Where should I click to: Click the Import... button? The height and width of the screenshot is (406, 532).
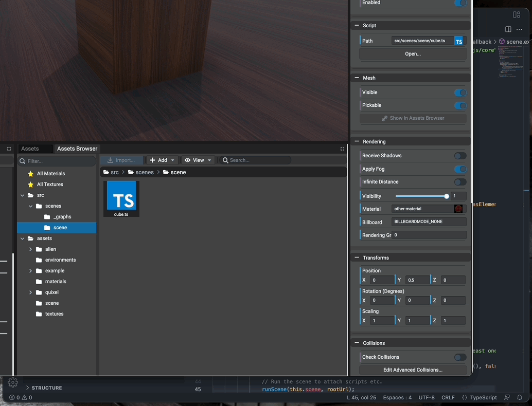(x=122, y=160)
